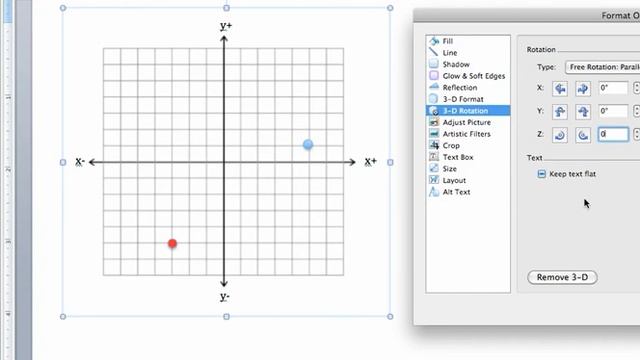Click the Z rotation degree field

click(613, 134)
